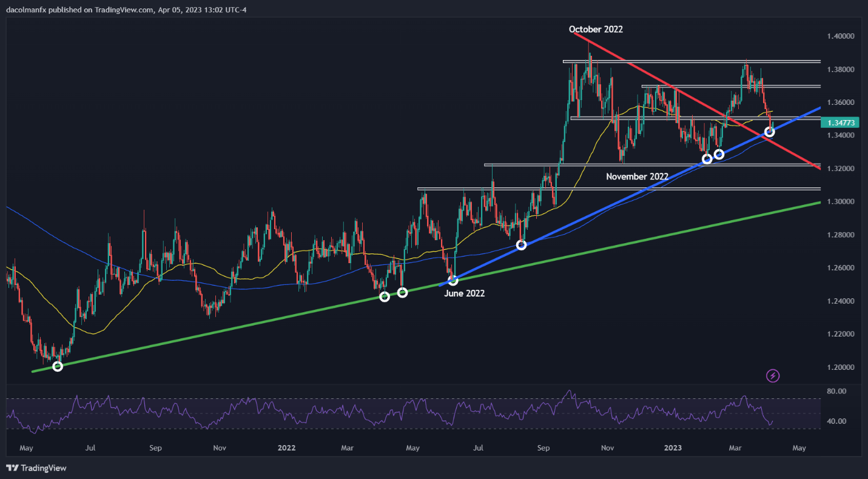Image resolution: width=868 pixels, height=479 pixels.
Task: Select the lone circle marker near 1.27400 on blue trendline
Action: (521, 245)
